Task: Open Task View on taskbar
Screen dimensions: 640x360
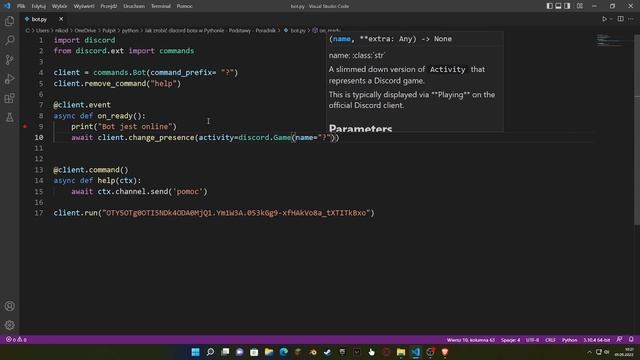Action: tap(225, 352)
